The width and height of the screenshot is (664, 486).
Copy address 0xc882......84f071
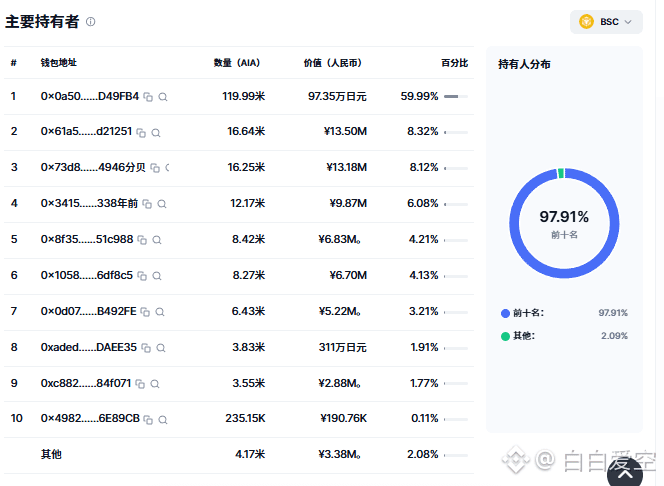pyautogui.click(x=140, y=384)
